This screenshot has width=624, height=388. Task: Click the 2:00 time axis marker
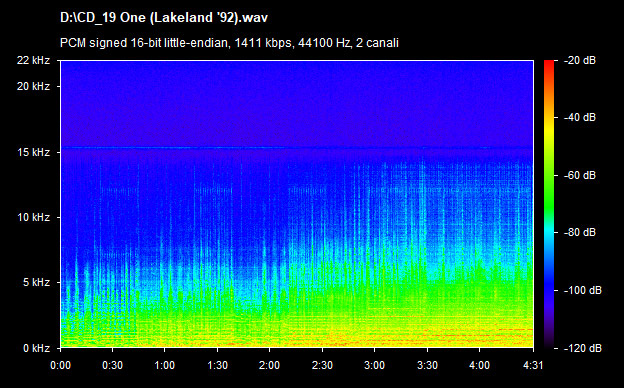[269, 365]
